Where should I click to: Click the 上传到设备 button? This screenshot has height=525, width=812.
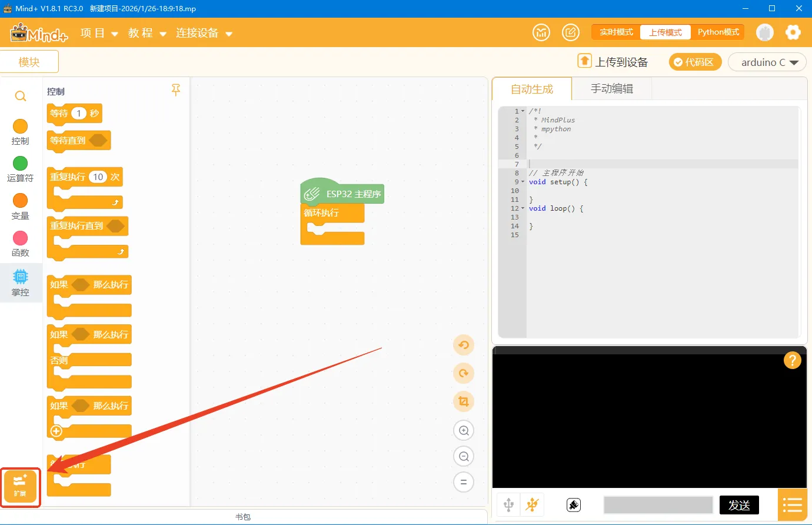click(613, 62)
